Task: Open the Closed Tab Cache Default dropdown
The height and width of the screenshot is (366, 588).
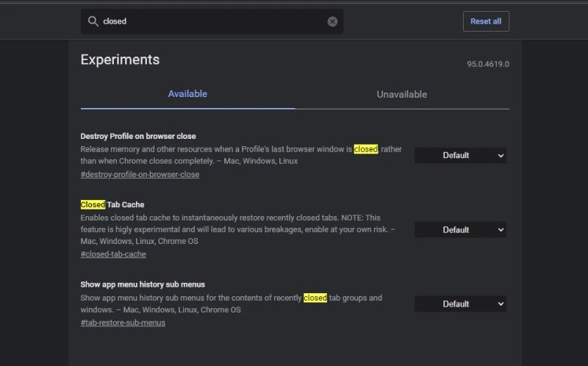Action: [x=460, y=230]
